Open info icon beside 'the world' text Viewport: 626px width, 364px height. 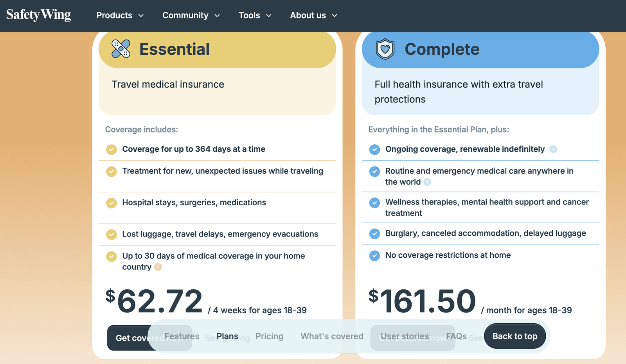pyautogui.click(x=427, y=182)
